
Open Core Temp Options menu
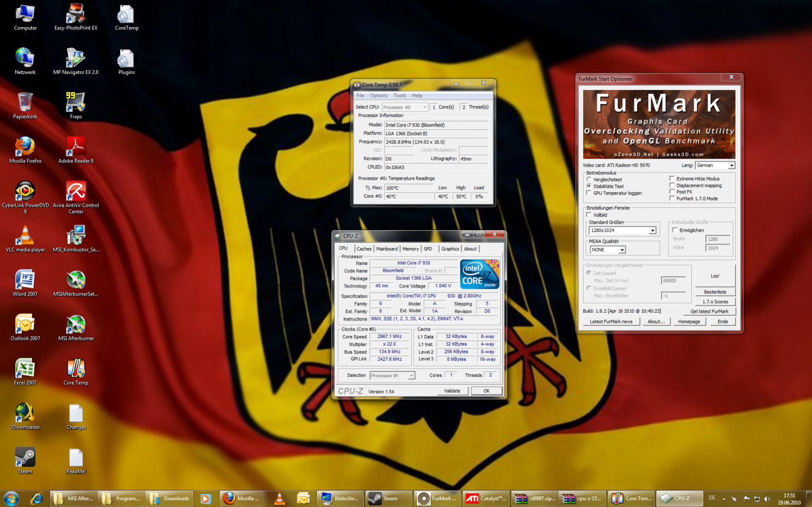coord(379,96)
